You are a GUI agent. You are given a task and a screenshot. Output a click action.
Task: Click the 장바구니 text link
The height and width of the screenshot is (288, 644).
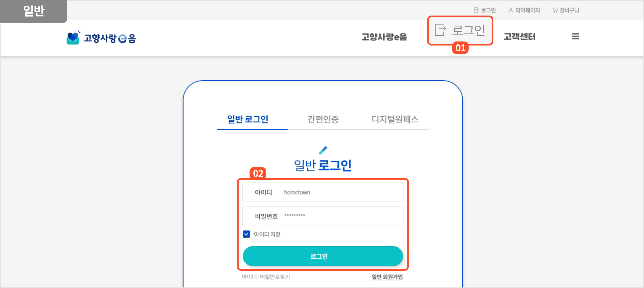(x=569, y=10)
